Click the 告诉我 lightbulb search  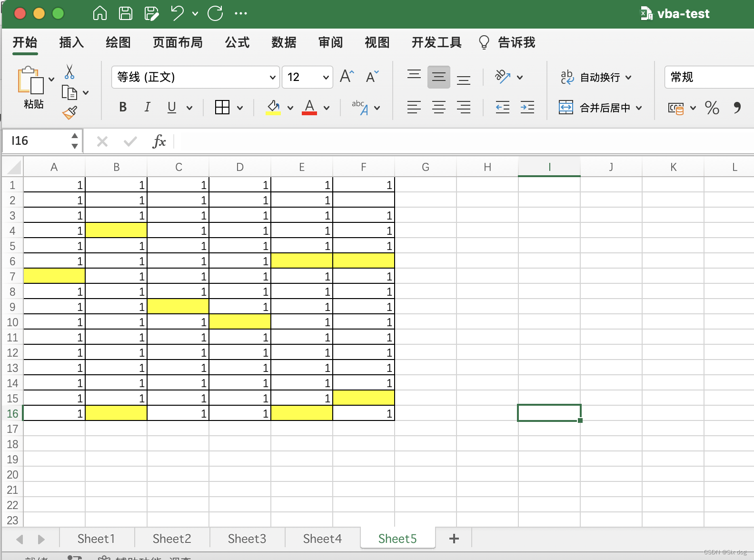[506, 42]
